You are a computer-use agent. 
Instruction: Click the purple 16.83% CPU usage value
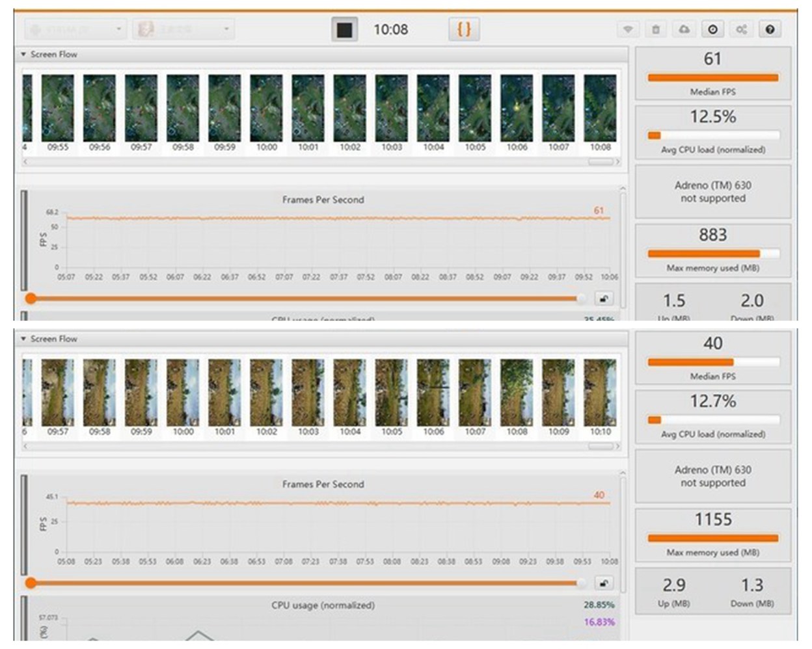coord(599,622)
